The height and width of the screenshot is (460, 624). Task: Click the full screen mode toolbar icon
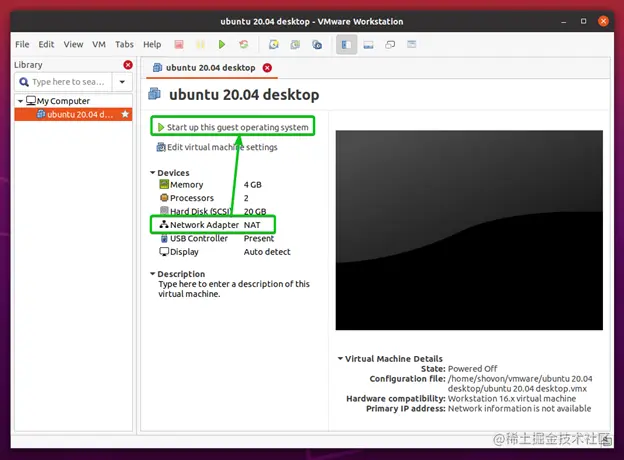pos(390,45)
